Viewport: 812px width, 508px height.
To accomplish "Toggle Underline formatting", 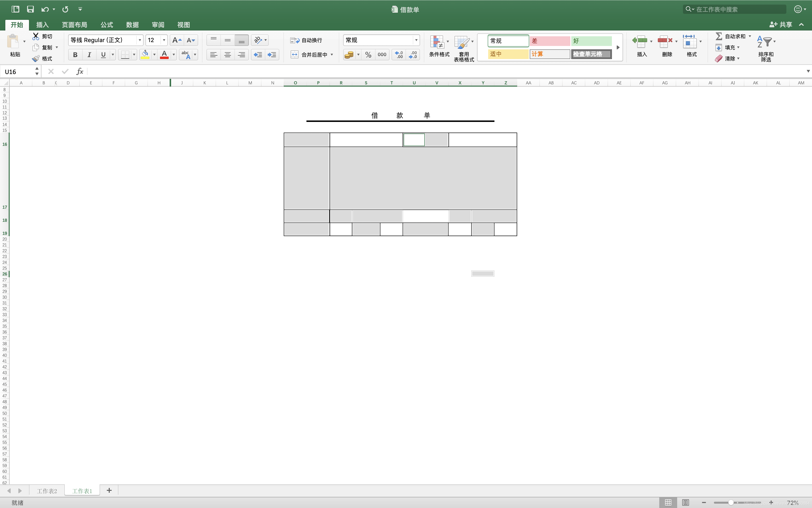I will click(x=103, y=54).
